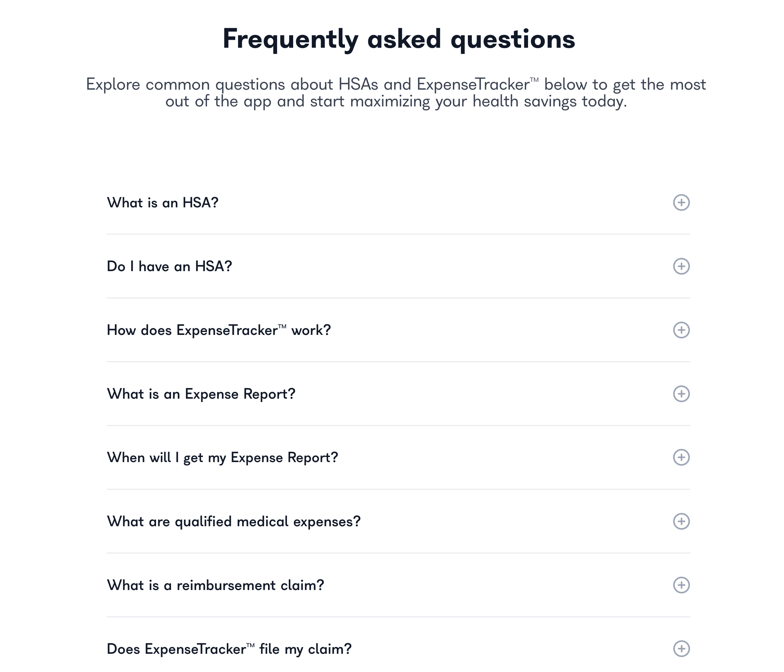Click the divider below 'What is a reimbursement claim?'
The image size is (784, 672).
(x=399, y=617)
